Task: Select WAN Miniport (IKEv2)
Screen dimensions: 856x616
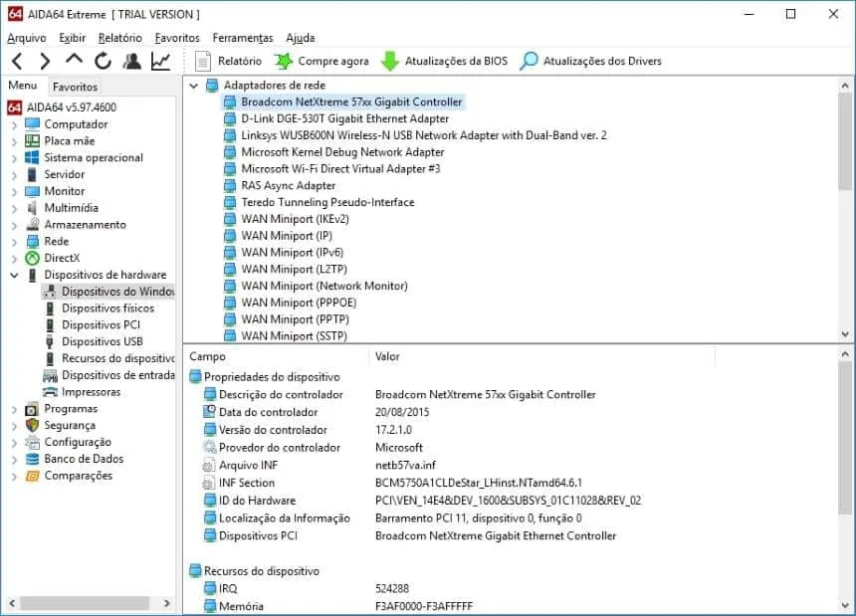Action: pos(287,219)
